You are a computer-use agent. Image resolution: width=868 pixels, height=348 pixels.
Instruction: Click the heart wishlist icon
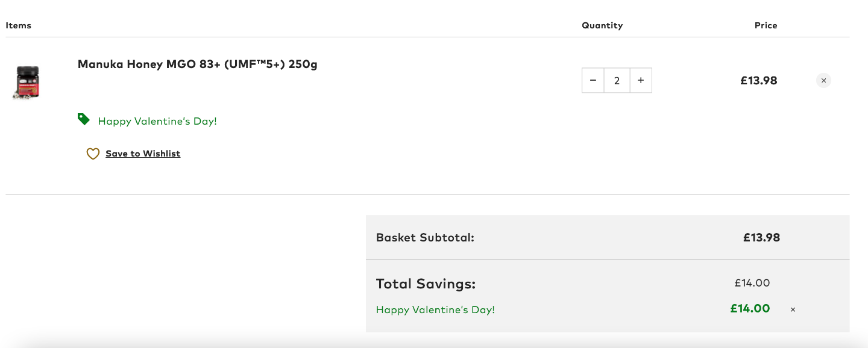(93, 154)
